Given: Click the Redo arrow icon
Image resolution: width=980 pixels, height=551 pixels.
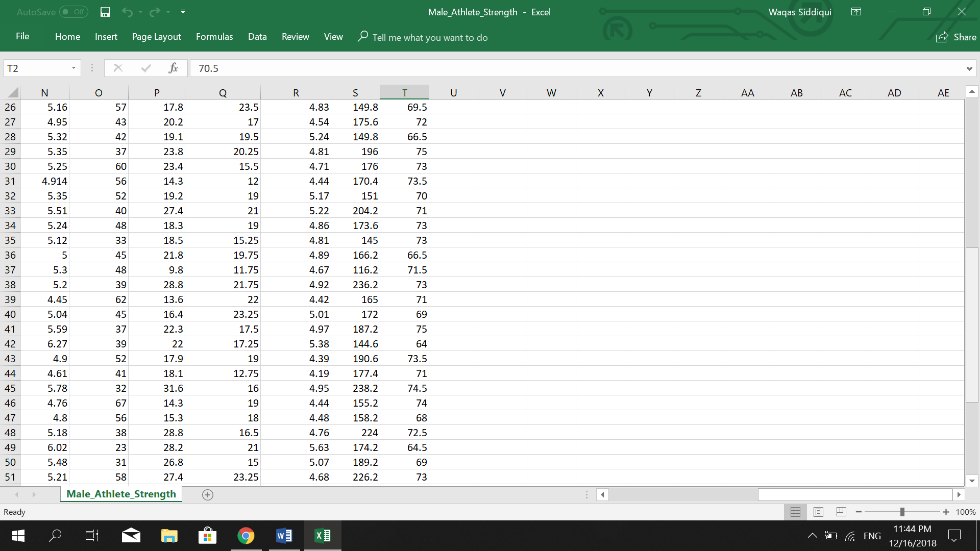Looking at the screenshot, I should click(155, 12).
